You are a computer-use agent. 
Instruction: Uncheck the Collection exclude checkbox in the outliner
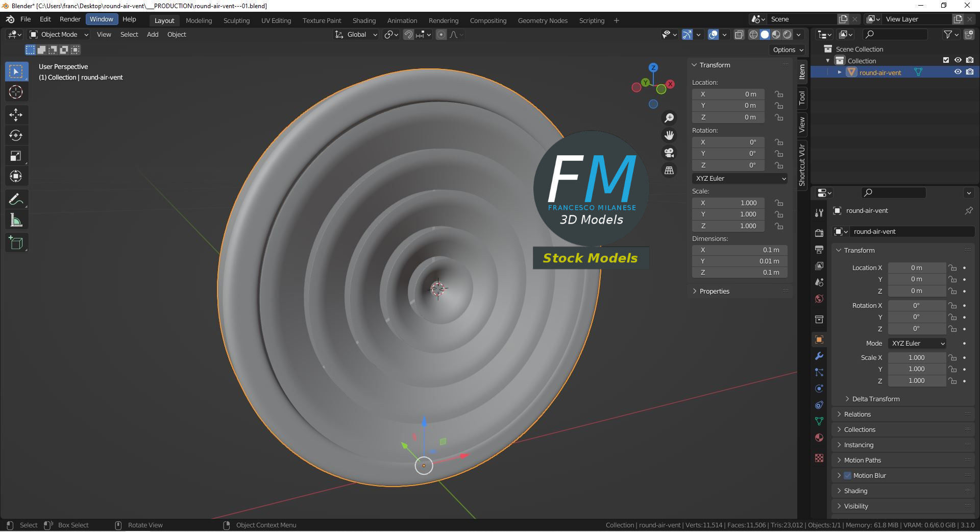tap(946, 60)
